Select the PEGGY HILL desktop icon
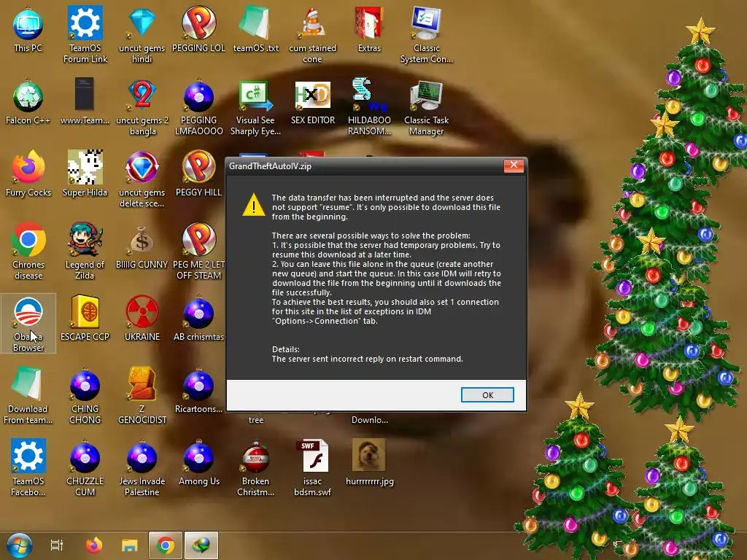This screenshot has height=560, width=747. point(198,174)
